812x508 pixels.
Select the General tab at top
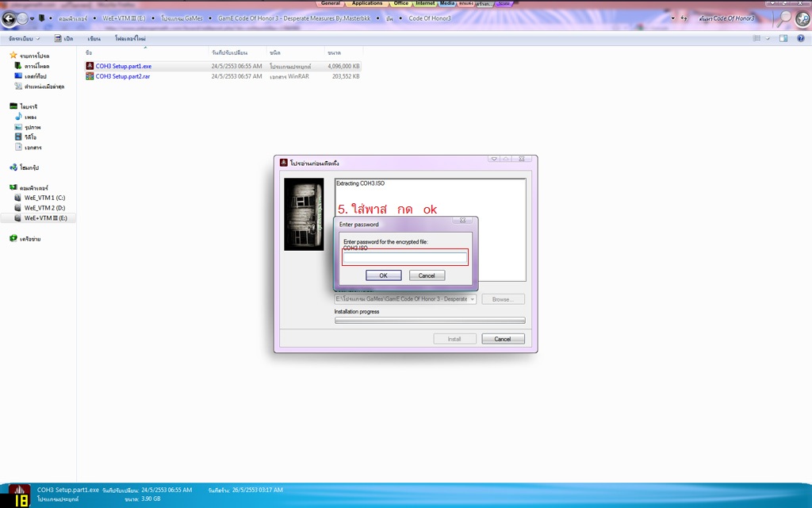tap(331, 3)
